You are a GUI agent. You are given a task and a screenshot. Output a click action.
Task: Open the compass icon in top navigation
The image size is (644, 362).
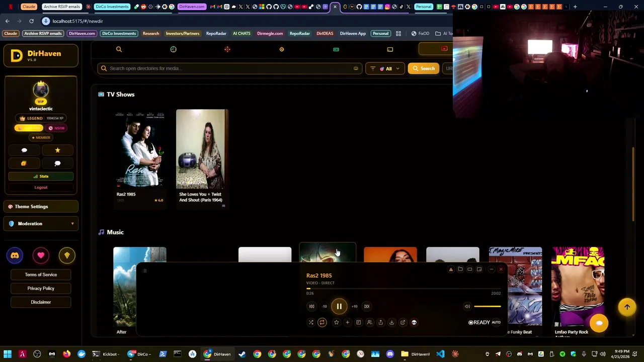pos(173,49)
